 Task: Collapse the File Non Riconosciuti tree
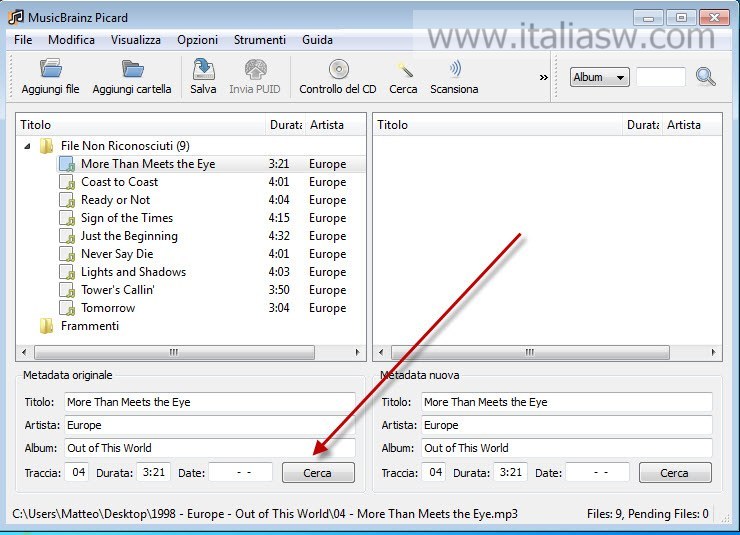point(27,146)
